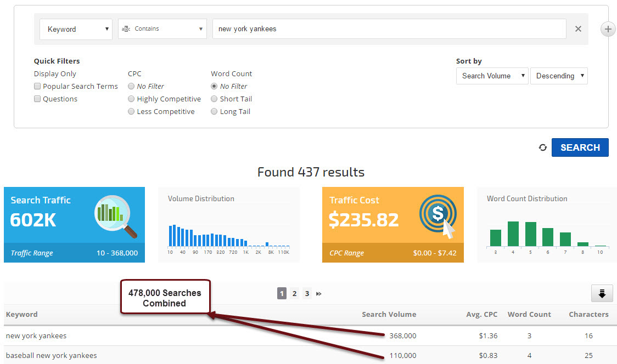Click the new york yankees search field
The width and height of the screenshot is (617, 364).
[x=389, y=29]
